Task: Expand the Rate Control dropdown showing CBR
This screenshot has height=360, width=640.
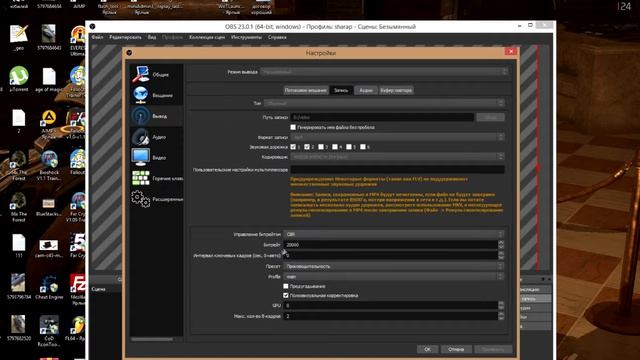Action: (393, 234)
